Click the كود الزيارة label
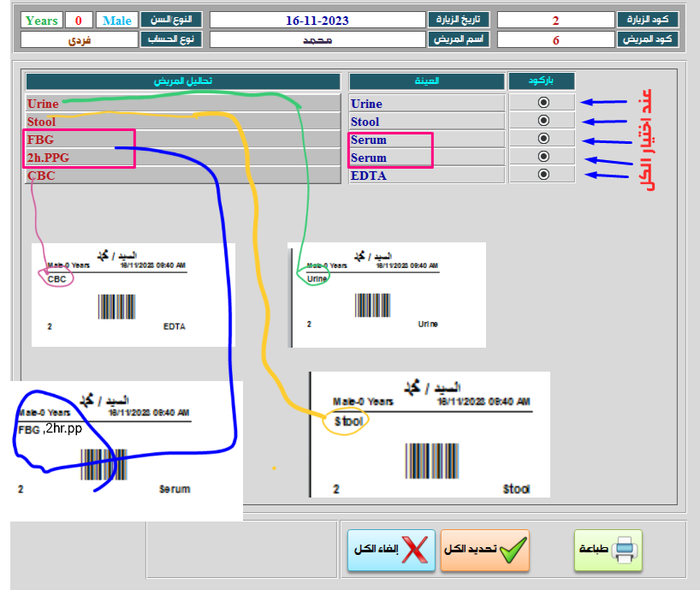This screenshot has height=590, width=700. (x=648, y=20)
